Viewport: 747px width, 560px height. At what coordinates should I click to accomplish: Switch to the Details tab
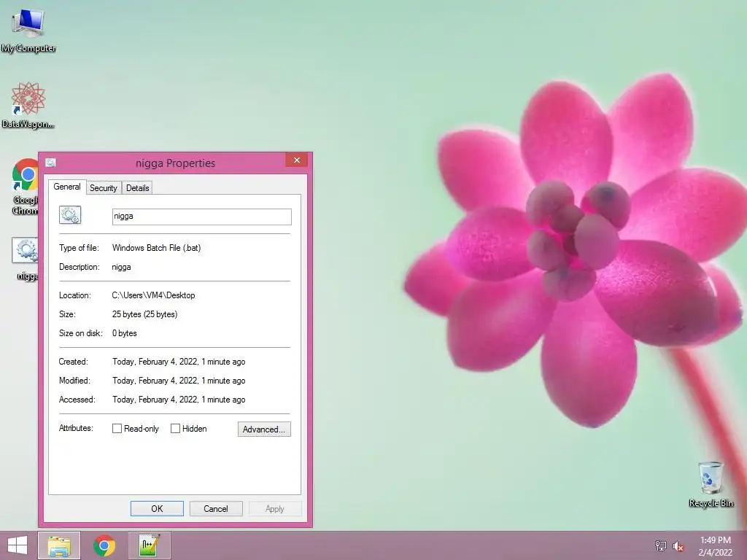coord(138,188)
